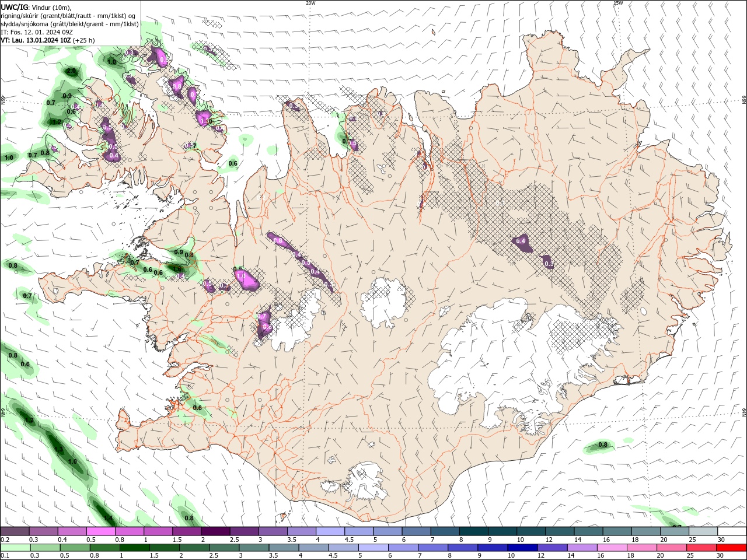This screenshot has width=747, height=560.
Task: Select the red 25–30 rain legend swatch
Action: pos(702,548)
